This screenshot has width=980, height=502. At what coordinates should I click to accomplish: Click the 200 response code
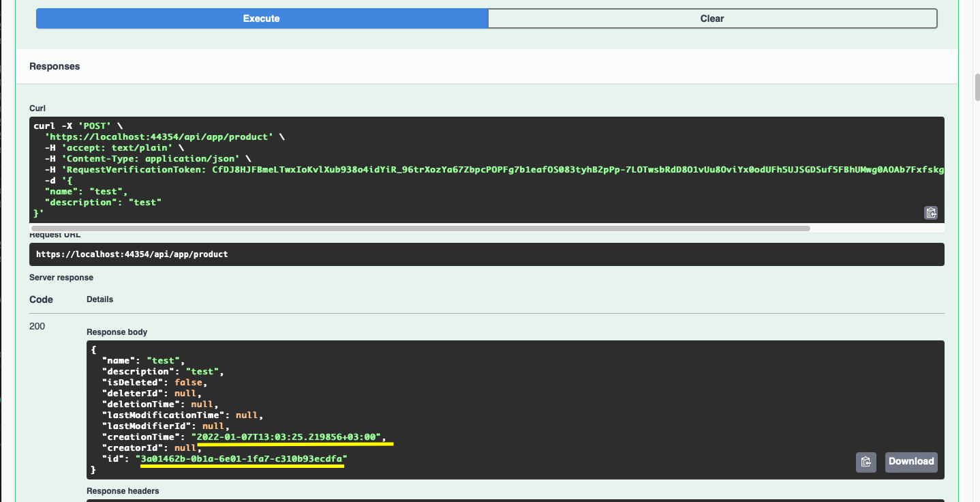(37, 326)
